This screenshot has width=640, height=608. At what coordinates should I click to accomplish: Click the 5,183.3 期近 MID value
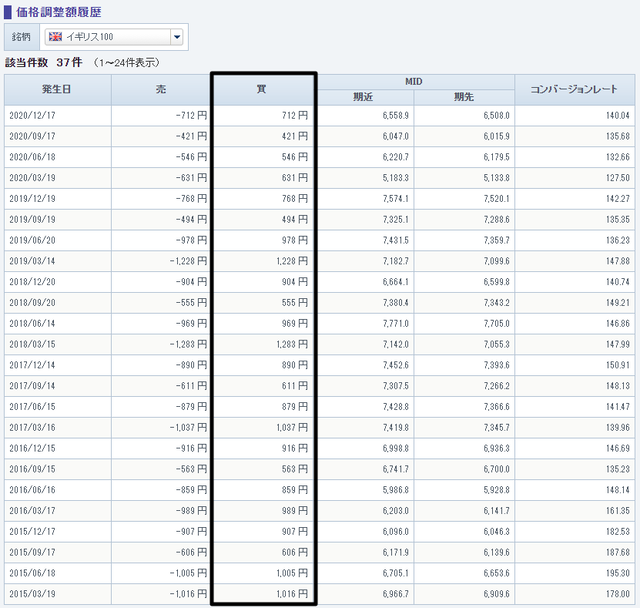396,178
